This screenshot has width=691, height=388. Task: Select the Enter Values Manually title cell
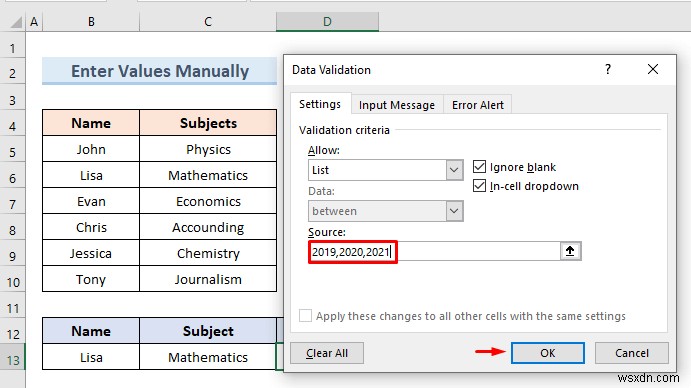(x=160, y=71)
